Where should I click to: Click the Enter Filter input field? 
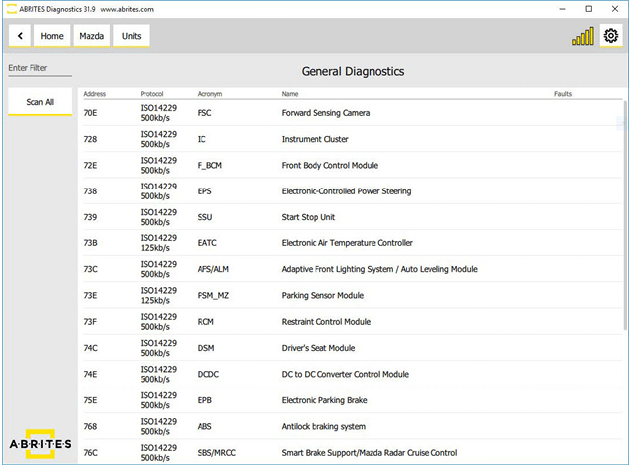(x=40, y=68)
